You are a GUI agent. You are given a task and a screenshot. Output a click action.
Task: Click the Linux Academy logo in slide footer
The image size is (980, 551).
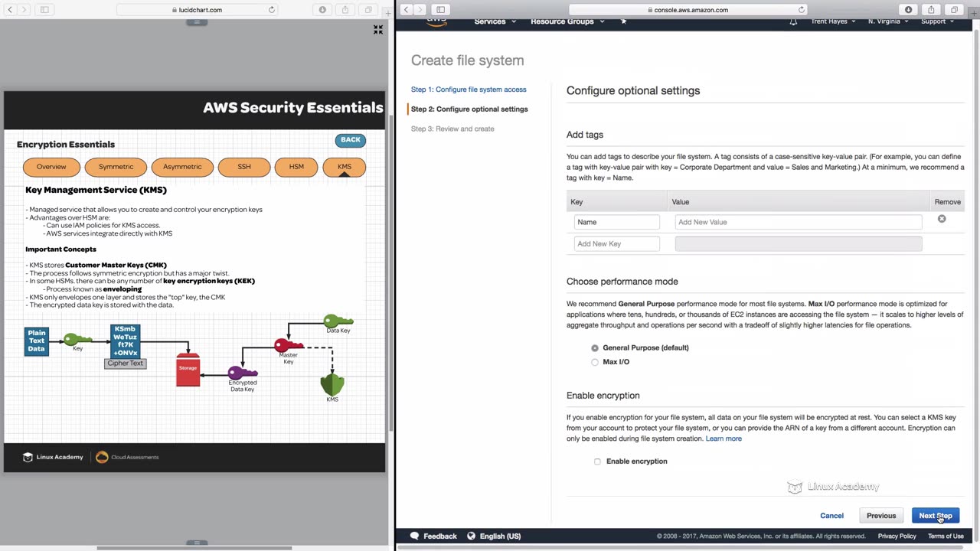pyautogui.click(x=53, y=458)
